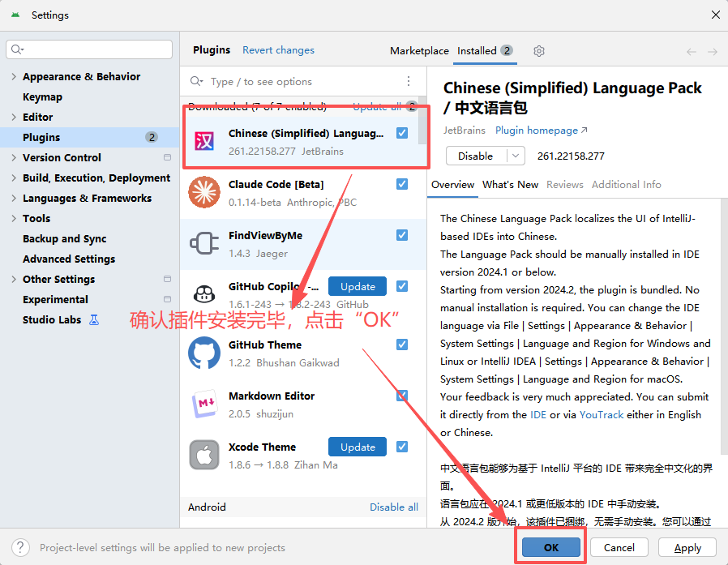Open the plugins gear settings menu

point(538,50)
